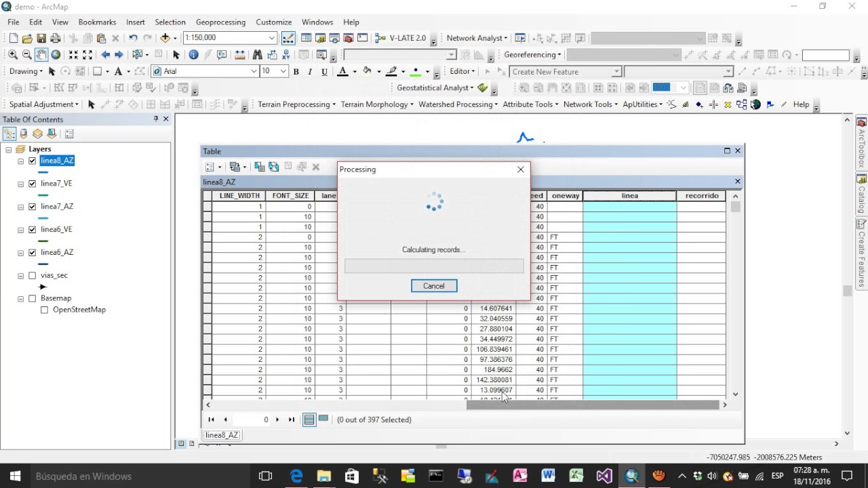Image resolution: width=868 pixels, height=488 pixels.
Task: Select the Zoom Out tool
Action: pos(27,55)
